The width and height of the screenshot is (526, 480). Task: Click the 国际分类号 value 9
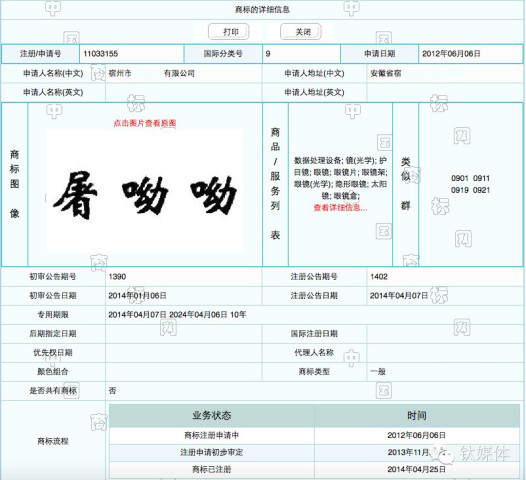[268, 54]
